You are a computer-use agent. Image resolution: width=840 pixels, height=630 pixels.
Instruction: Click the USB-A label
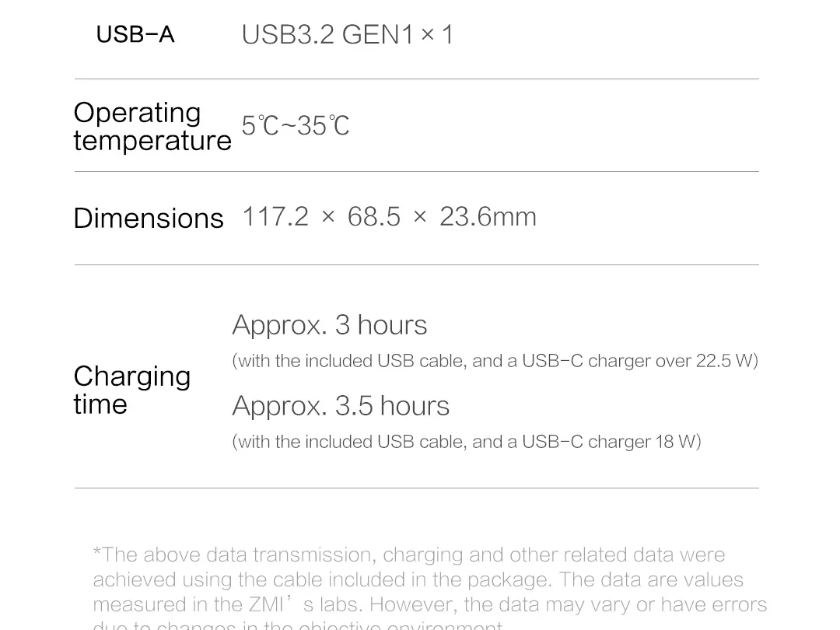[135, 35]
